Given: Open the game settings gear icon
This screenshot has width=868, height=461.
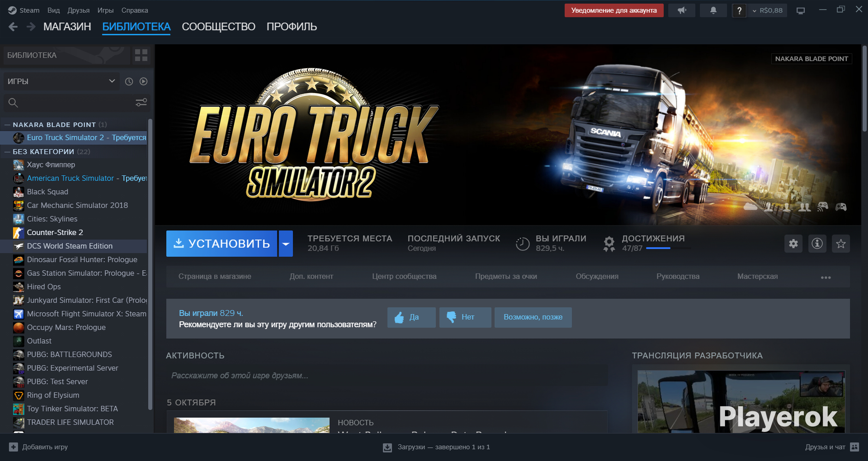Looking at the screenshot, I should point(793,244).
